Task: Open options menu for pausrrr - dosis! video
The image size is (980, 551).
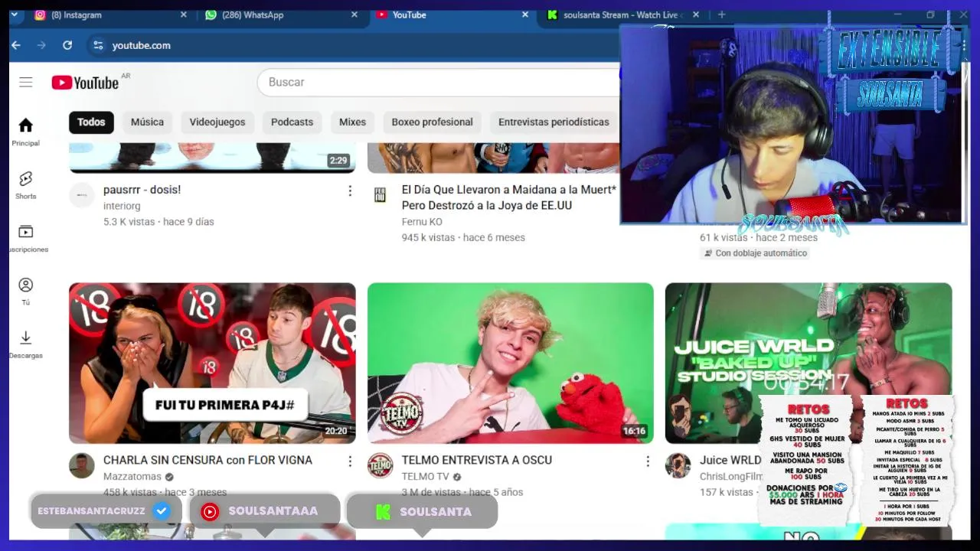Action: [x=350, y=191]
